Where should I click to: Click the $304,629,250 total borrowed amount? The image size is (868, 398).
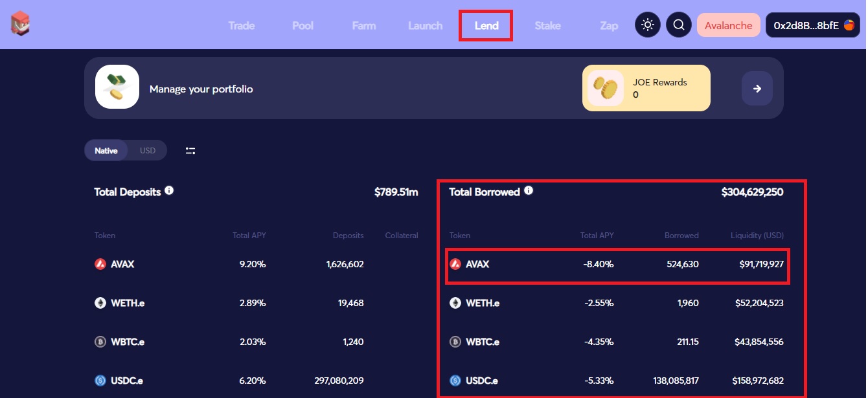(x=753, y=192)
